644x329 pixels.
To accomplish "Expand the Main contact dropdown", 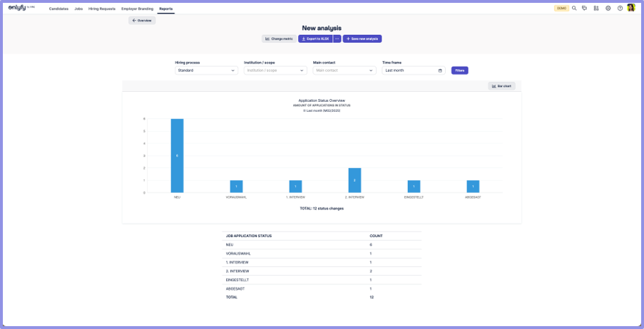I will pyautogui.click(x=344, y=70).
